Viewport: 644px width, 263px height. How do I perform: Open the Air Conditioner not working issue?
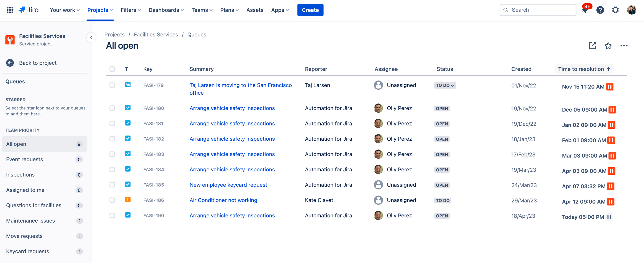[223, 200]
